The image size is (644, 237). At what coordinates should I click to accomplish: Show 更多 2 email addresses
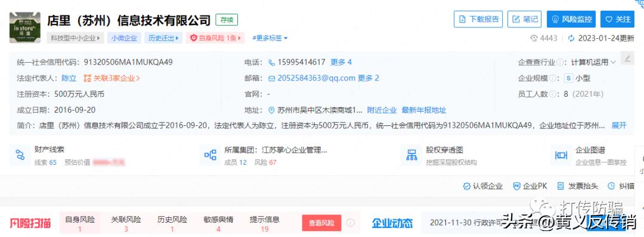368,78
